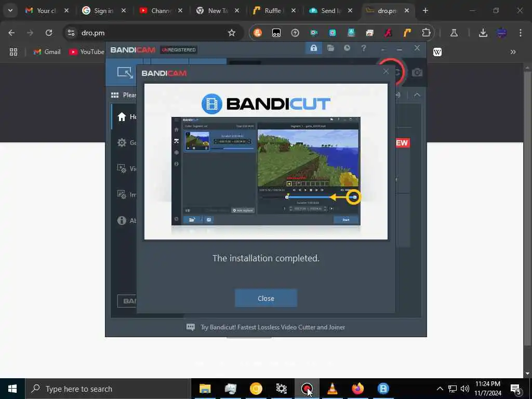The image size is (532, 399).
Task: Open Wikipedia W bookmark
Action: (x=437, y=52)
